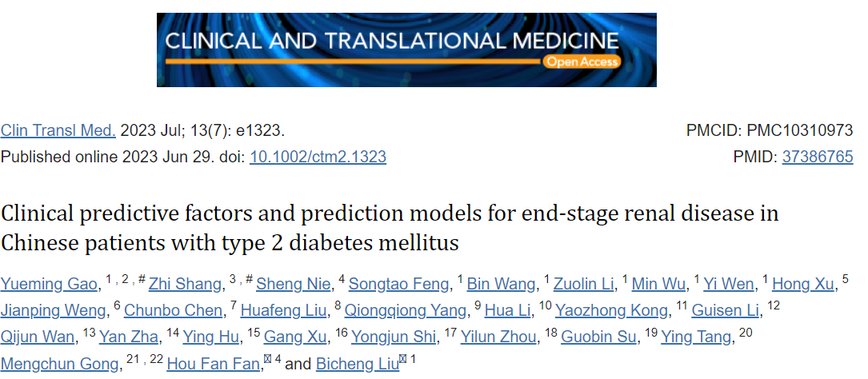This screenshot has width=868, height=379.
Task: Open author Qiongqiong Yang link
Action: (406, 310)
